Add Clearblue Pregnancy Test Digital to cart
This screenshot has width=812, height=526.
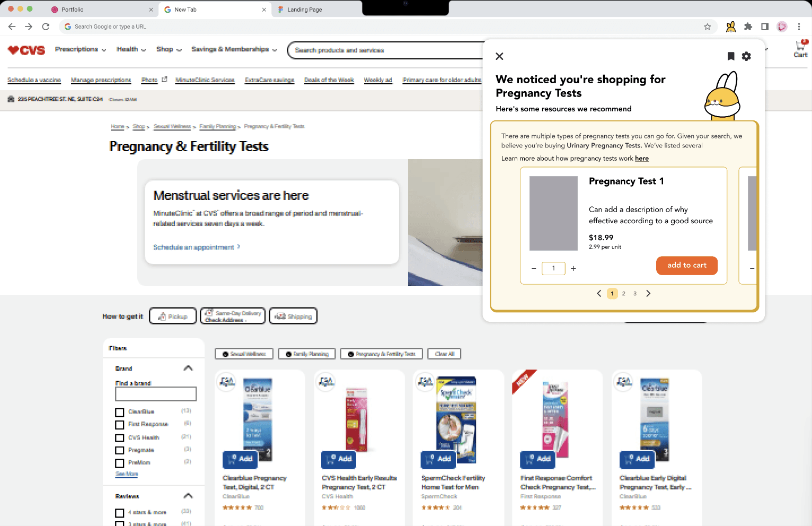(240, 459)
